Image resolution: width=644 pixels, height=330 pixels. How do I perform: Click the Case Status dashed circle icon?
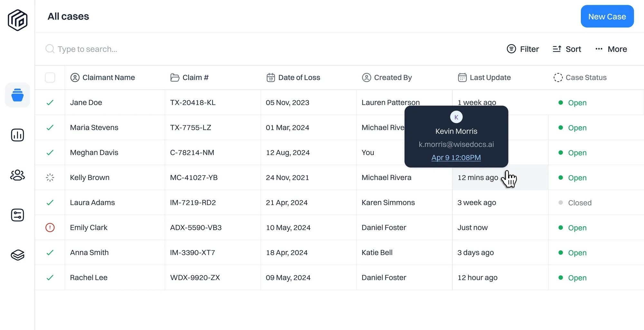pyautogui.click(x=558, y=78)
